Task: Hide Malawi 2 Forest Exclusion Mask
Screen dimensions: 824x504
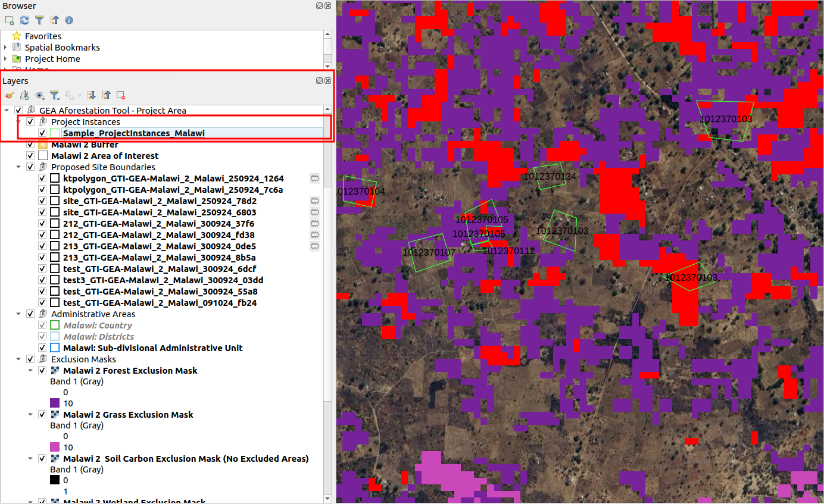Action: (x=42, y=371)
